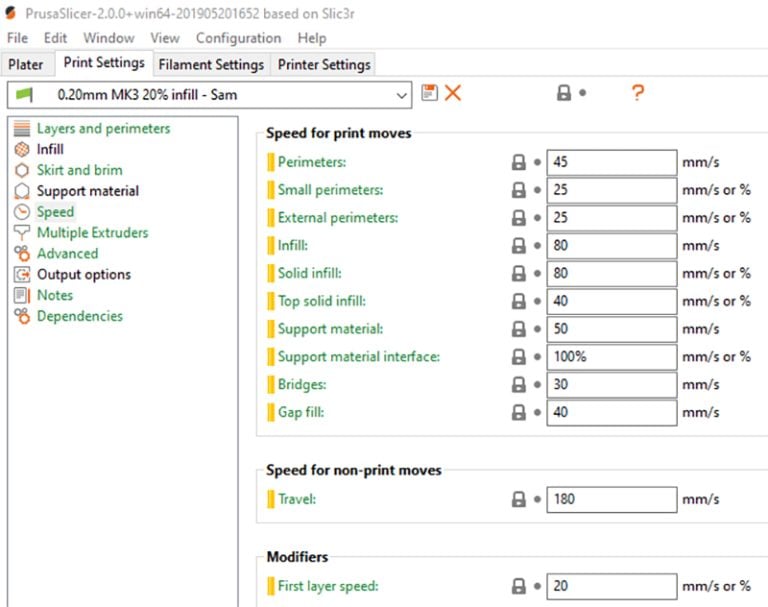Click the Multiple Extruders funnel icon
The width and height of the screenshot is (768, 607).
(22, 233)
